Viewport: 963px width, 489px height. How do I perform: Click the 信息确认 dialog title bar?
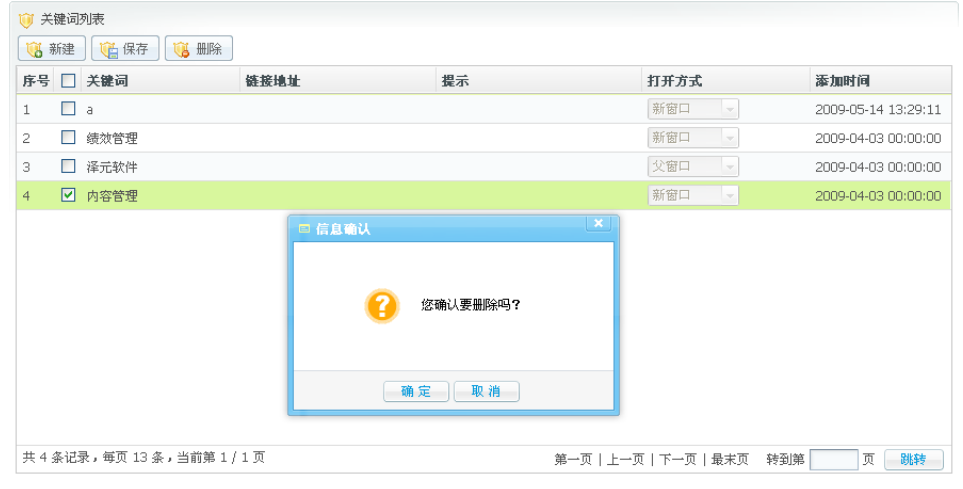point(453,229)
